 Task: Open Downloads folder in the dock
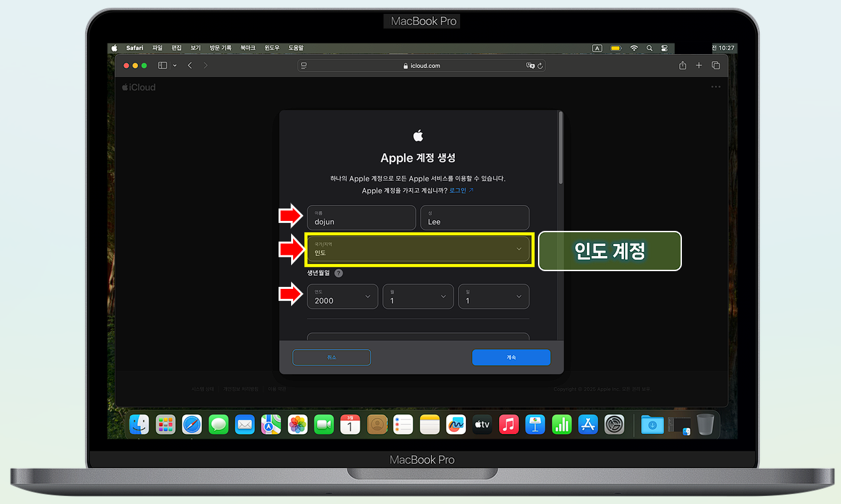652,425
